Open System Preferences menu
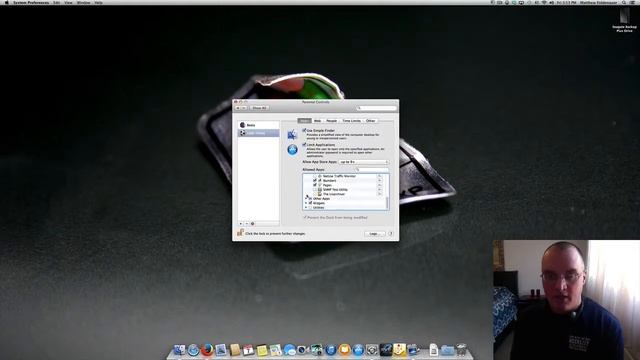The image size is (640, 360). pyautogui.click(x=31, y=2)
